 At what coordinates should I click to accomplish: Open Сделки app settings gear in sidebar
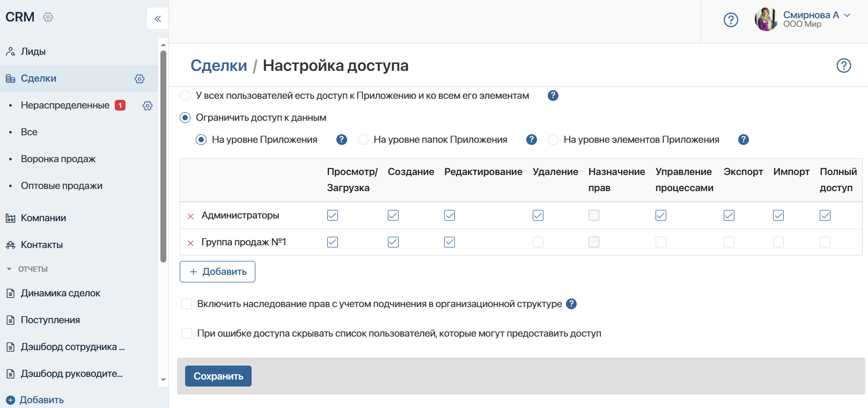pos(139,79)
